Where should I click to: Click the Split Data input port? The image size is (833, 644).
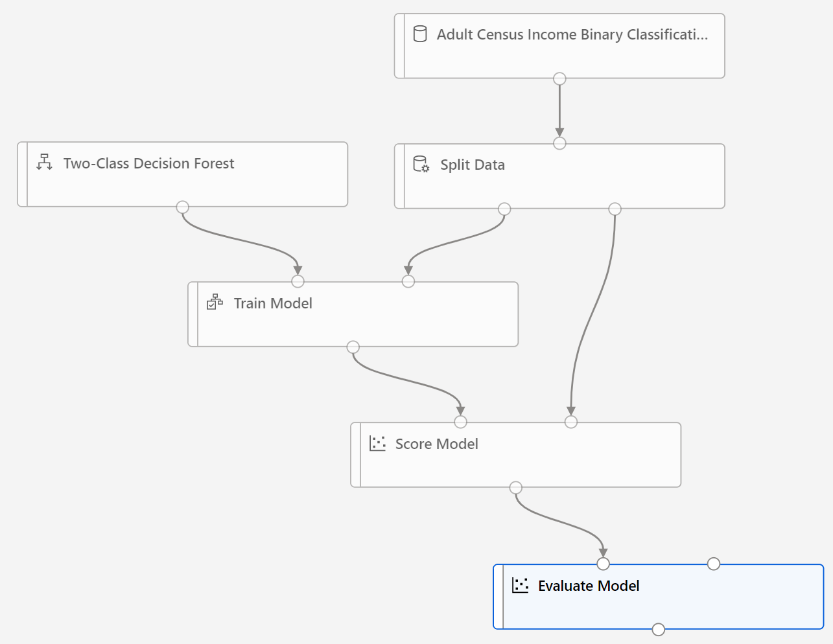(x=559, y=143)
